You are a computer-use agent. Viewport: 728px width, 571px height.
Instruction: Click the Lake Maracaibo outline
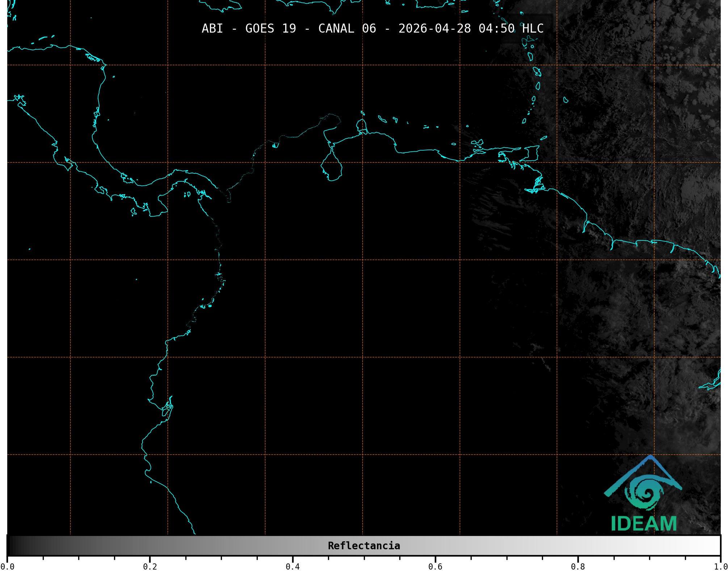tap(332, 167)
